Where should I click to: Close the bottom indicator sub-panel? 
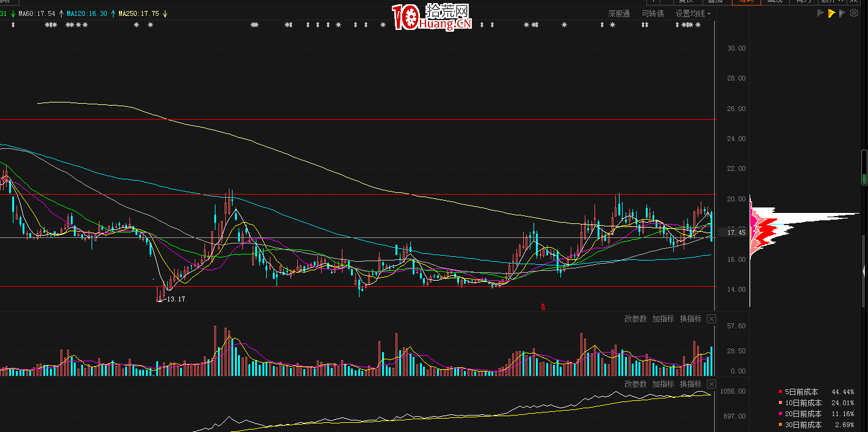pos(711,384)
